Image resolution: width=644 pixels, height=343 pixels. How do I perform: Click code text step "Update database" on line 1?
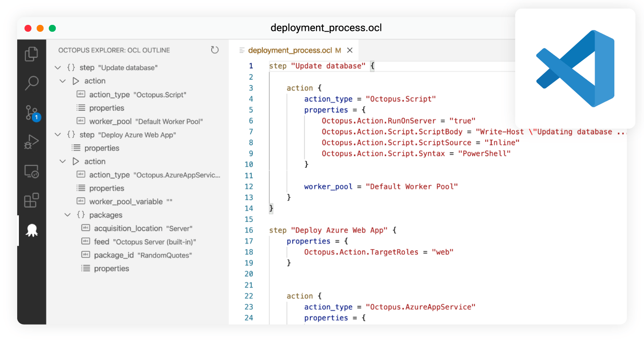click(x=317, y=66)
